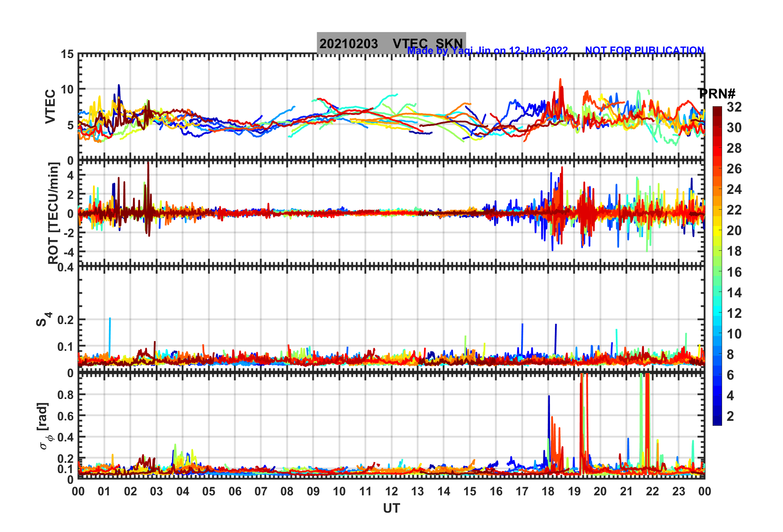Click x-axis tick label 09
This screenshot has width=783, height=532.
[313, 491]
